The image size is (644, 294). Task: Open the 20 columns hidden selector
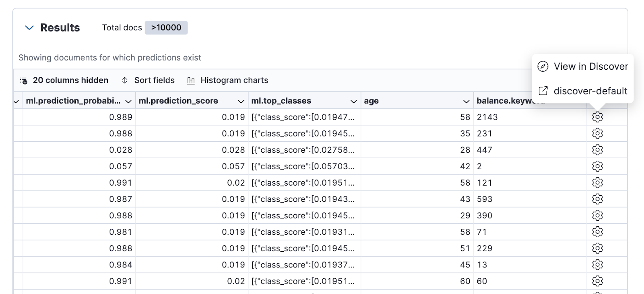click(64, 81)
